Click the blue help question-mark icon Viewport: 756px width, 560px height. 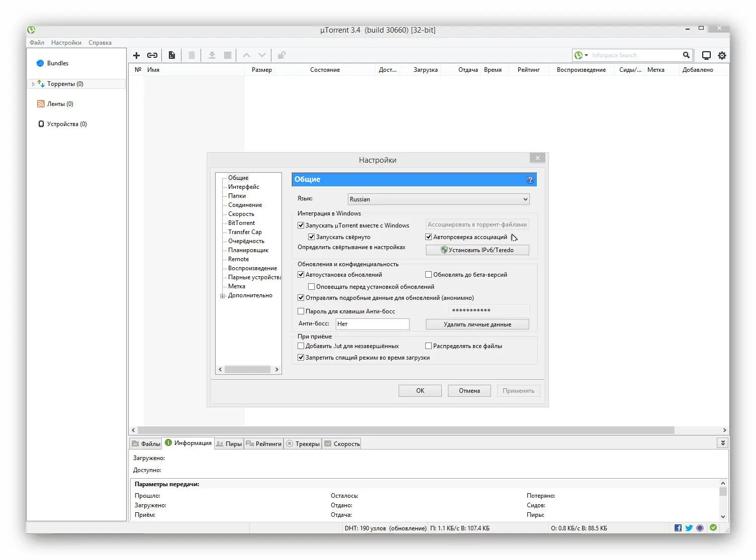[x=530, y=180]
